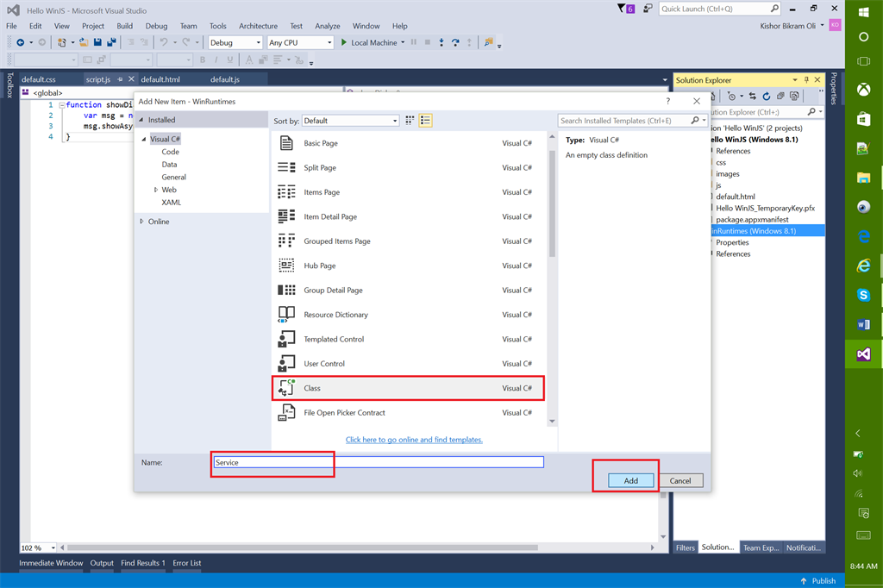
Task: Select the Class template
Action: 408,388
